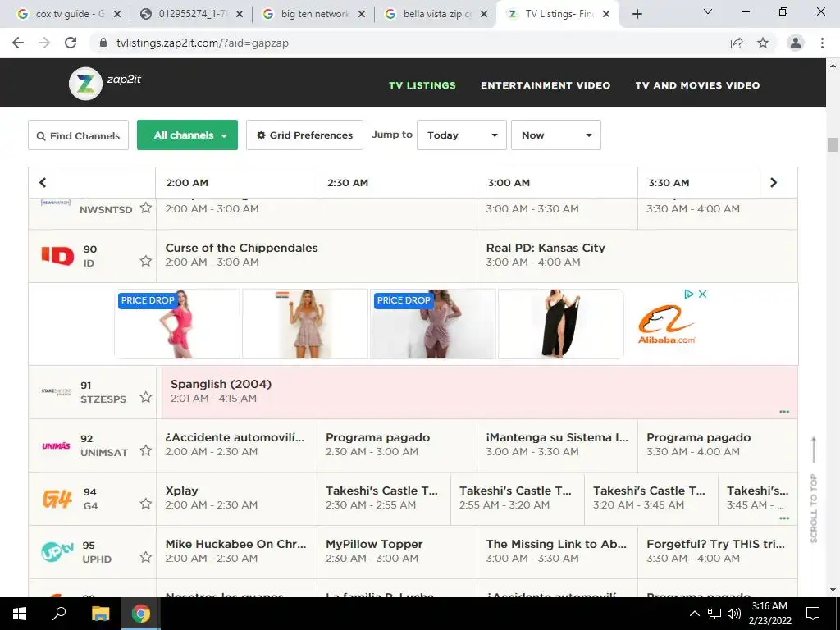Switch to the 012955274_1 tab

click(191, 14)
